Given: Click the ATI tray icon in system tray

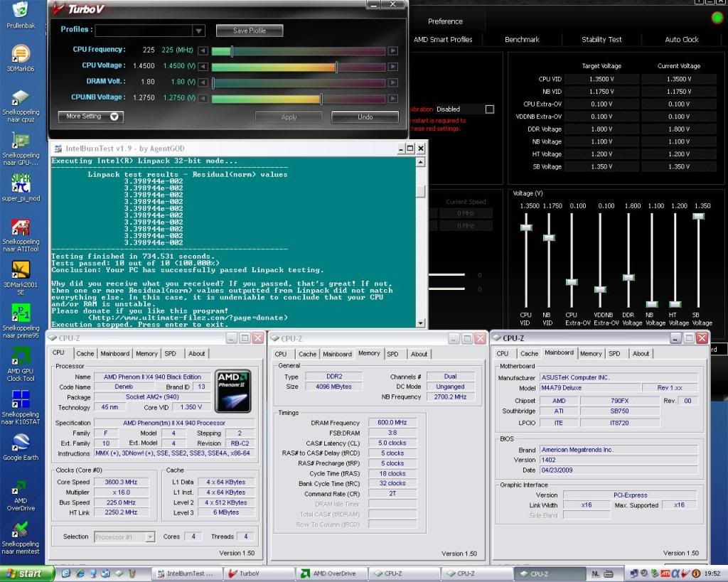Looking at the screenshot, I should point(665,573).
